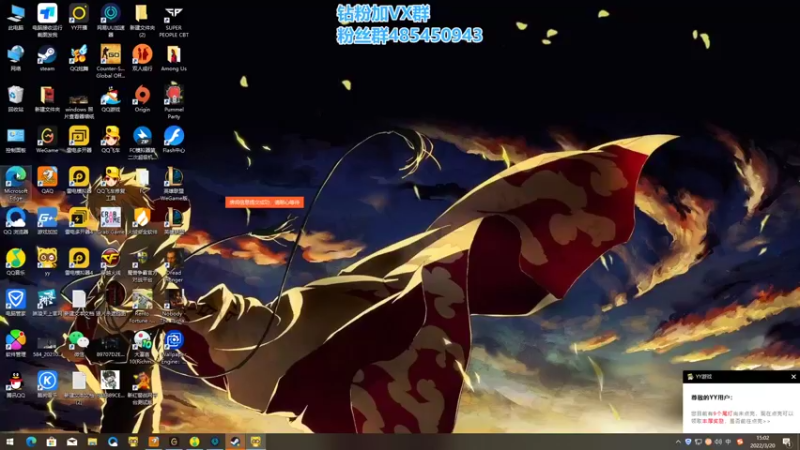Launch SUPER PEOPLE CBT shortcut
Screen dimensions: 800x450
coord(173,20)
